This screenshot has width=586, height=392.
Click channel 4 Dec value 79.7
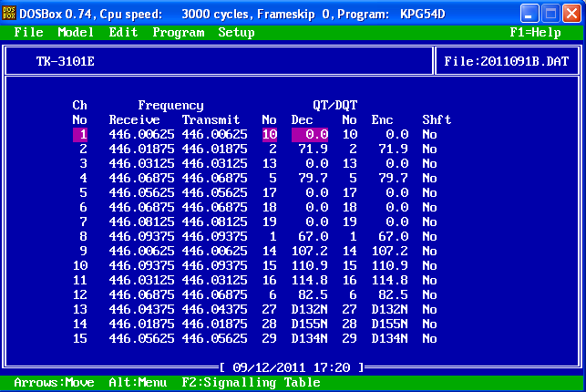314,179
